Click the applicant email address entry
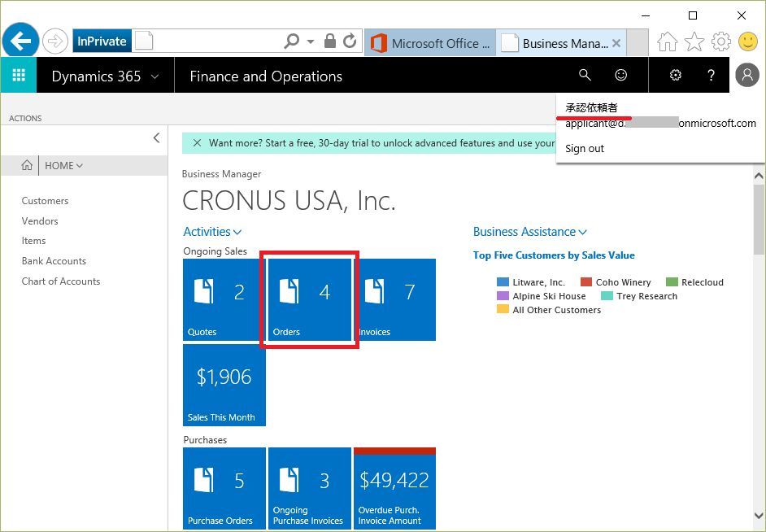The image size is (766, 532). point(660,123)
